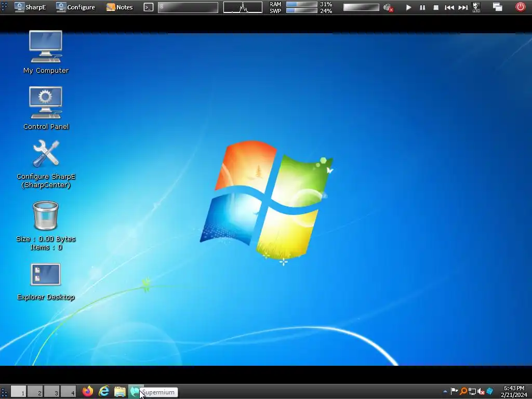Skip to previous track
Screen dimensions: 532x399
point(449,7)
